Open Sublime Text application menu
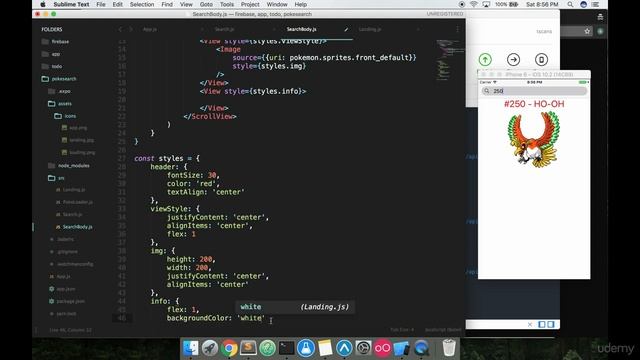 click(71, 4)
